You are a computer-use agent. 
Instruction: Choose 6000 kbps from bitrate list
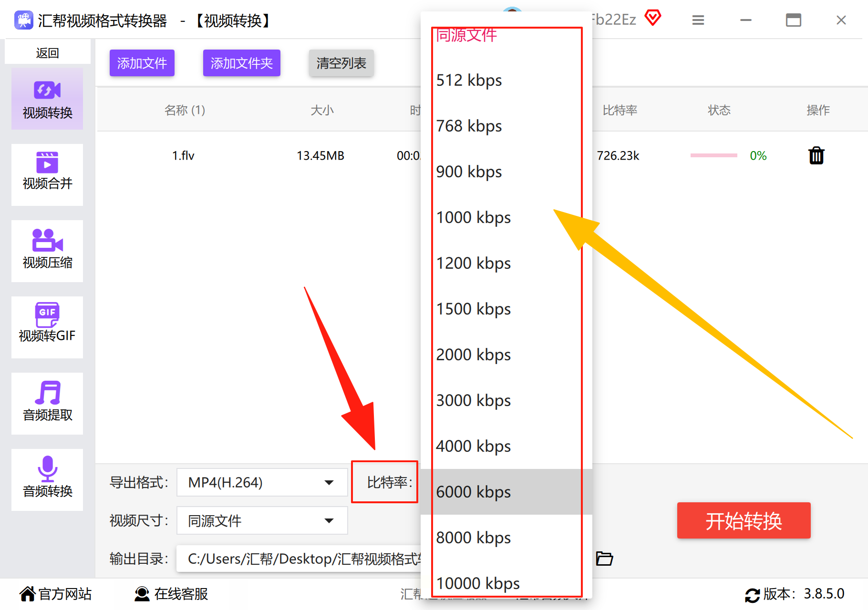pyautogui.click(x=506, y=492)
